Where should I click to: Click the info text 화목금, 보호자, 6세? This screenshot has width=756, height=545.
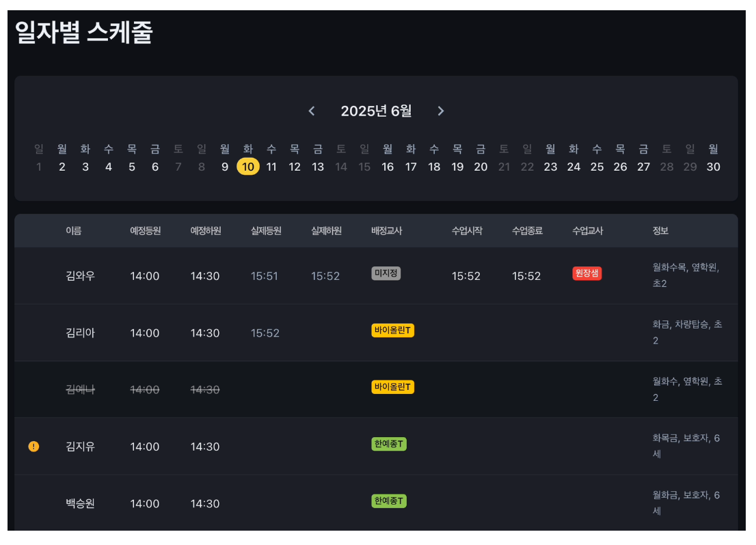[x=686, y=446]
